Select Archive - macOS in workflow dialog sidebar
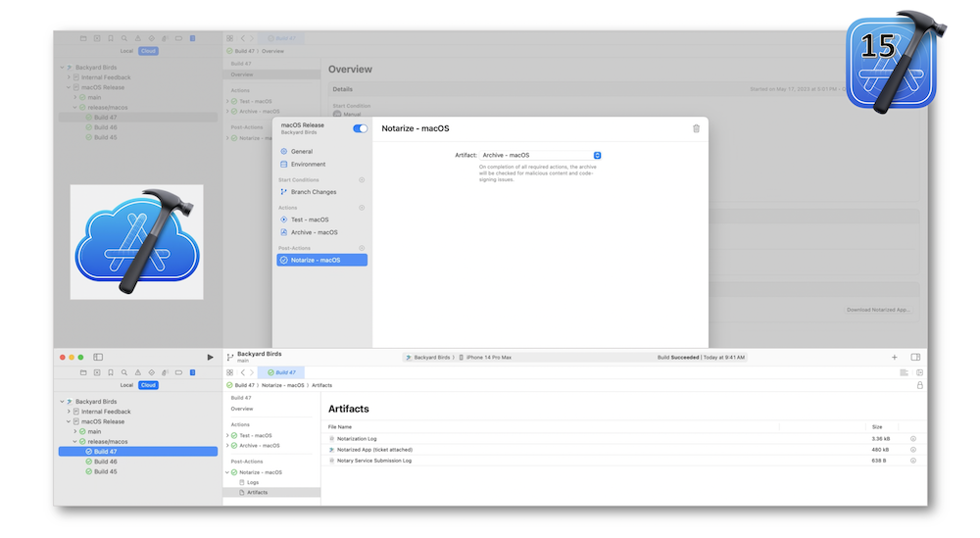This screenshot has width=980, height=538. coord(314,232)
